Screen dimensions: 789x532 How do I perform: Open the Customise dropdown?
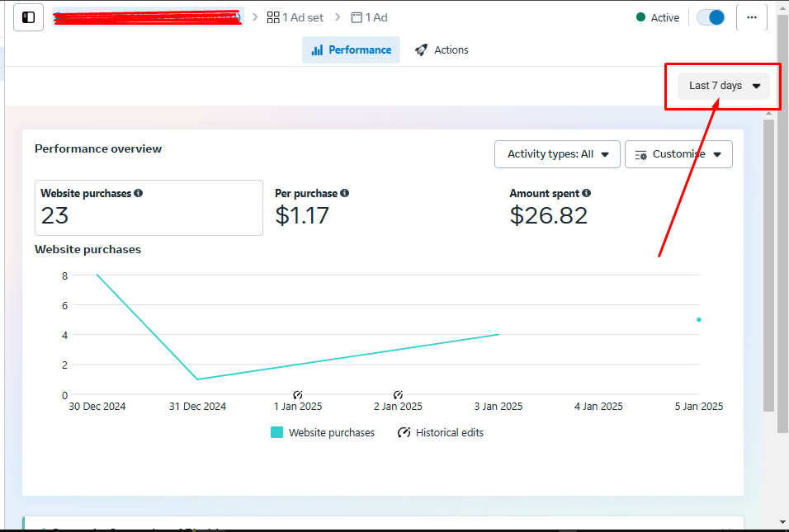678,154
